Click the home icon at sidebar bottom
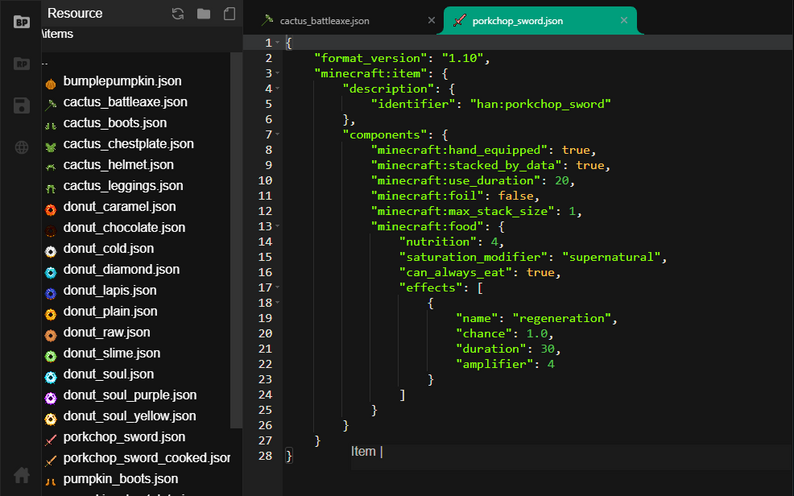 (21, 475)
